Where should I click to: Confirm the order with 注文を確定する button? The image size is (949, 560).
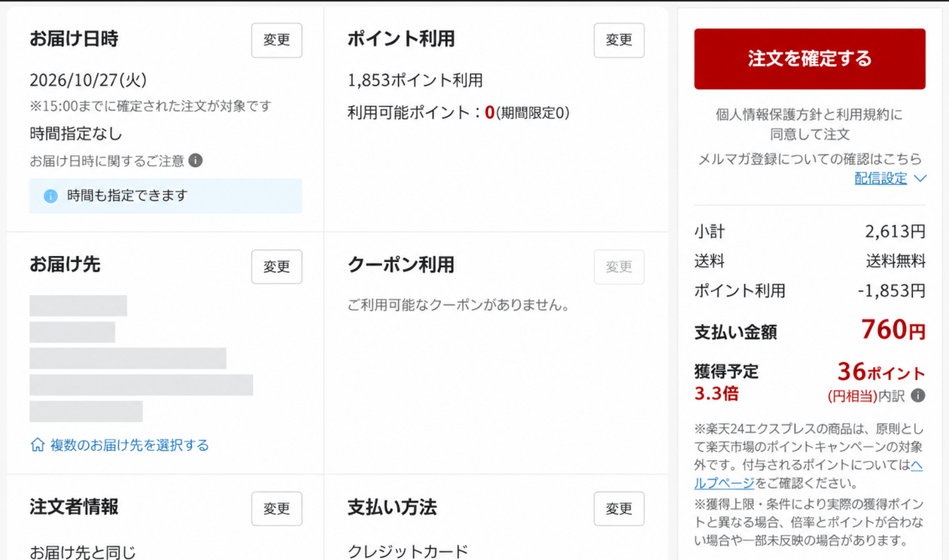click(810, 59)
